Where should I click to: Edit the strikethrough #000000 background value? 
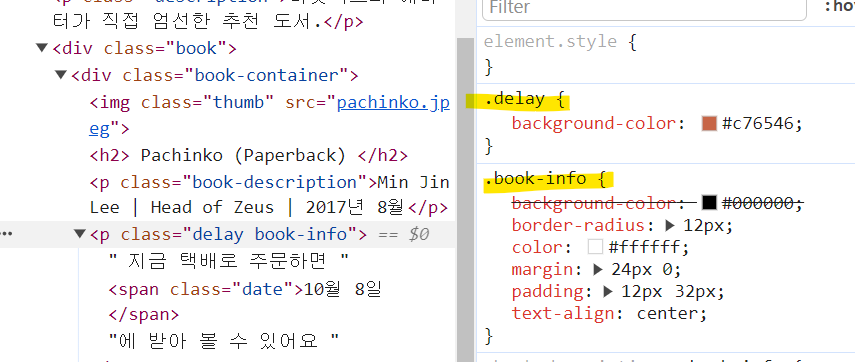(757, 203)
